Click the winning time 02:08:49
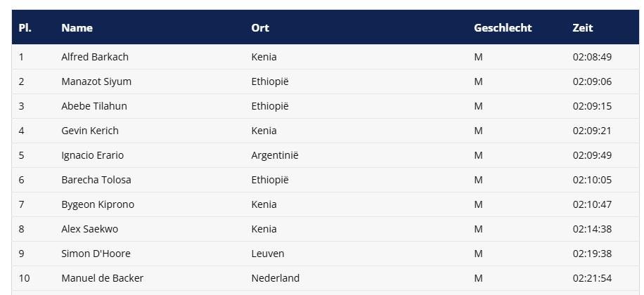 click(x=592, y=57)
